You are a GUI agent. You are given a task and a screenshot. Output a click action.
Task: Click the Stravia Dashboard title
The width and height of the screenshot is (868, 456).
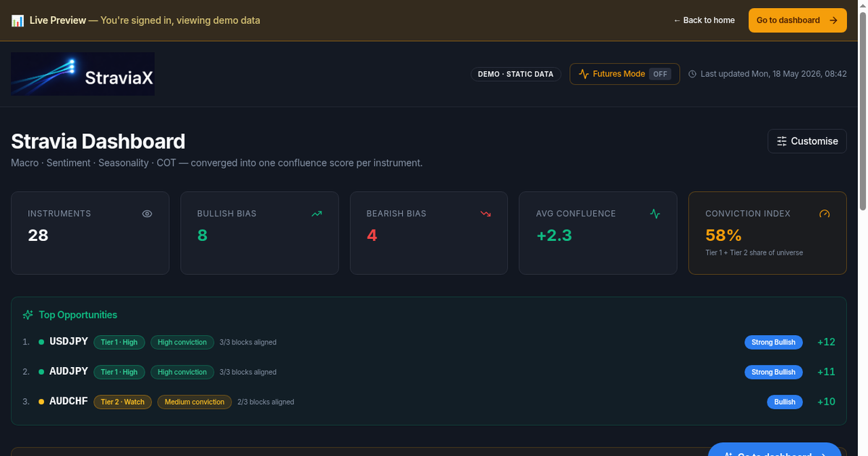tap(98, 141)
